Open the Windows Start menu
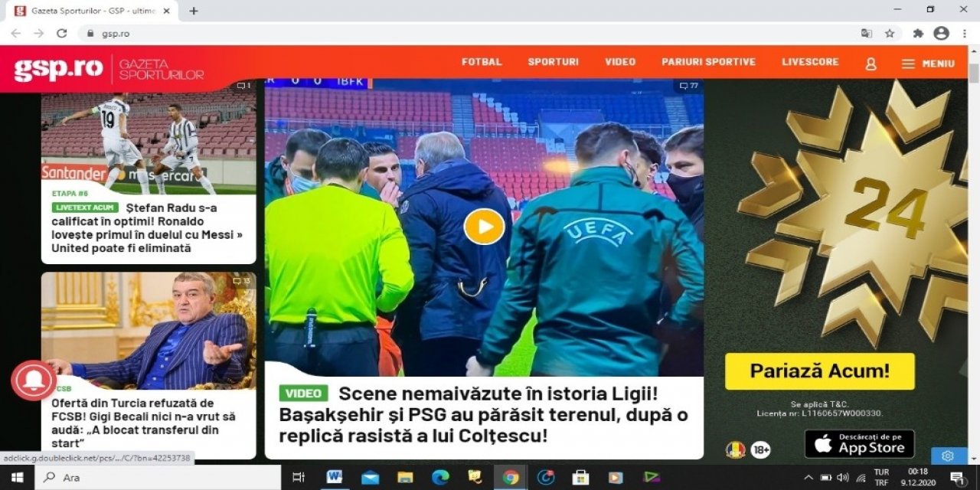 (17, 478)
